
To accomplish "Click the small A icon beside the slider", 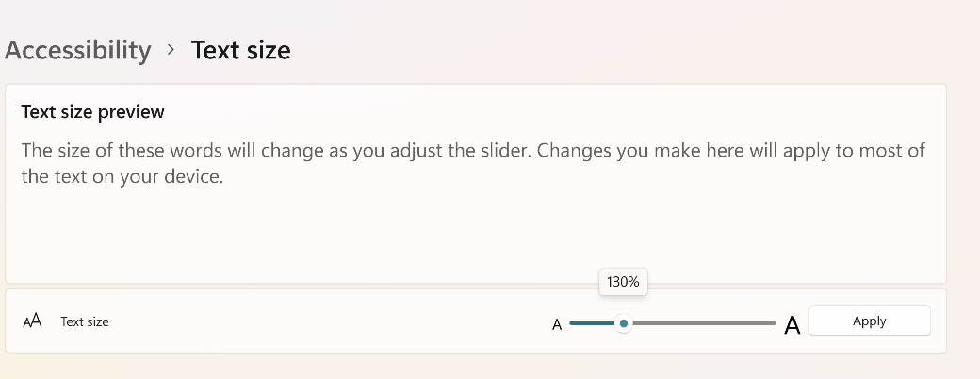I will click(x=557, y=324).
